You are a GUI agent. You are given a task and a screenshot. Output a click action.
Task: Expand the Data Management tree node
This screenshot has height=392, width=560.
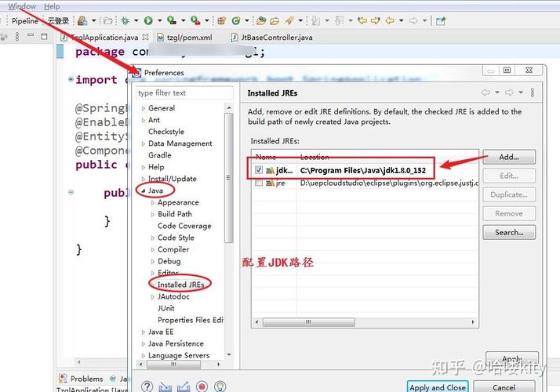click(x=143, y=143)
